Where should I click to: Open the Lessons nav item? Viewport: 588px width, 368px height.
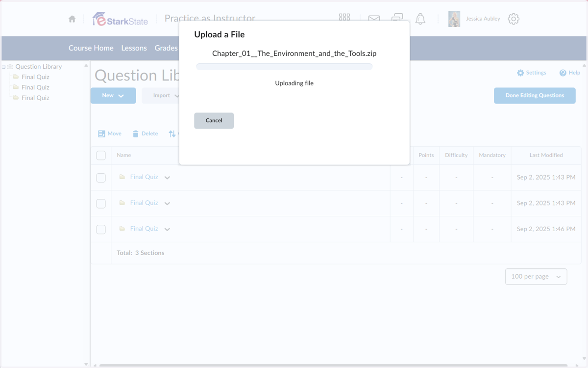click(134, 48)
